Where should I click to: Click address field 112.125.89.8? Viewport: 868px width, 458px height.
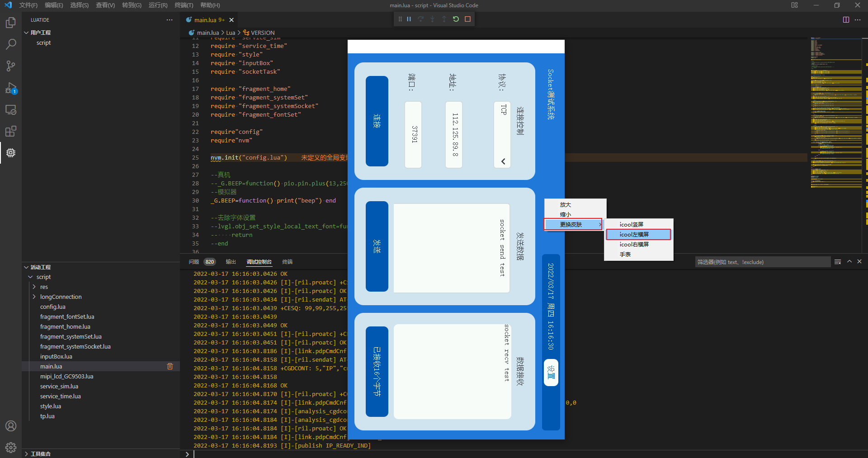pos(454,135)
